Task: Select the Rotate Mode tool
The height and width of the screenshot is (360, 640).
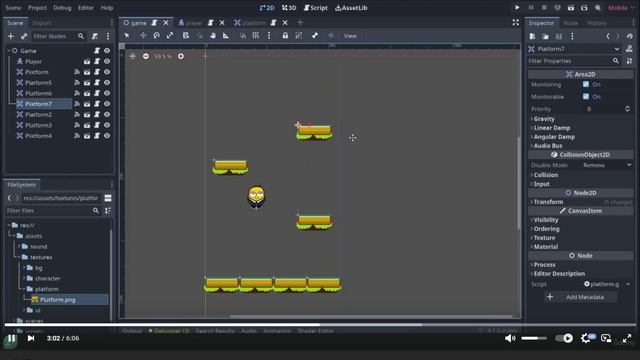Action: [x=156, y=36]
